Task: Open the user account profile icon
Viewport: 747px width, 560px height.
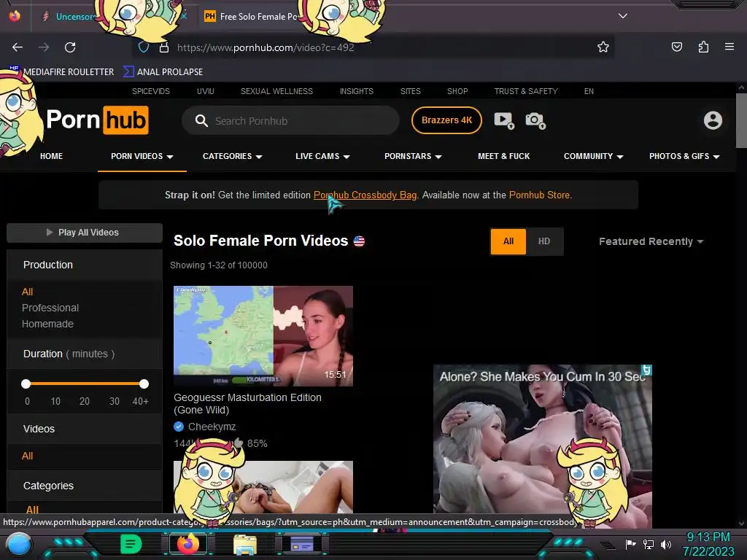Action: pyautogui.click(x=713, y=120)
